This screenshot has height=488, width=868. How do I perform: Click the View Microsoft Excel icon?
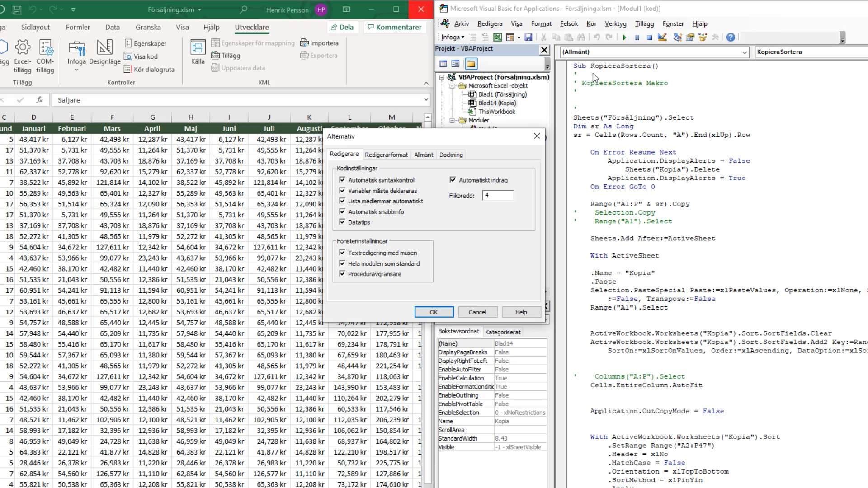coord(497,38)
